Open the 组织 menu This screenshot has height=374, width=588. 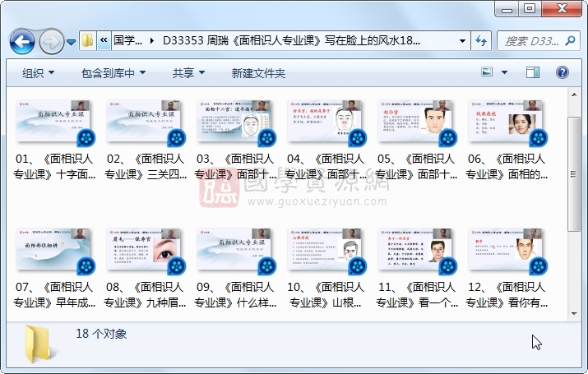[x=38, y=73]
